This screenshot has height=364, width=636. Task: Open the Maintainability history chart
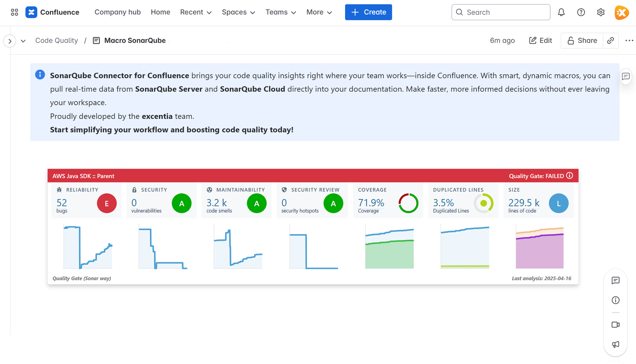(238, 247)
